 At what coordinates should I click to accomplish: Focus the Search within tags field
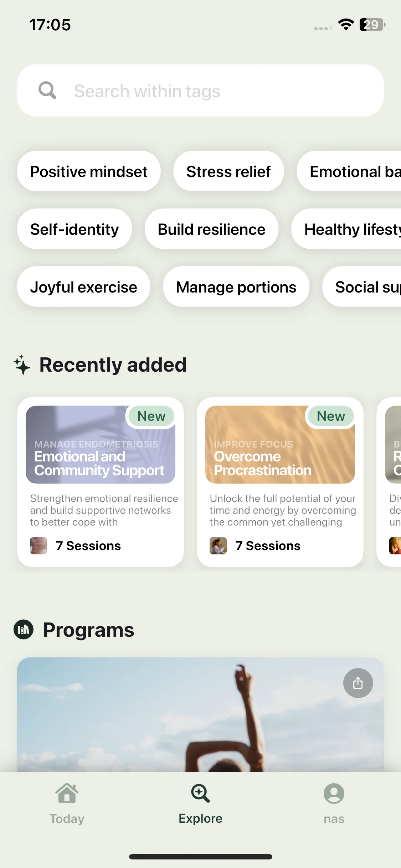[x=200, y=91]
